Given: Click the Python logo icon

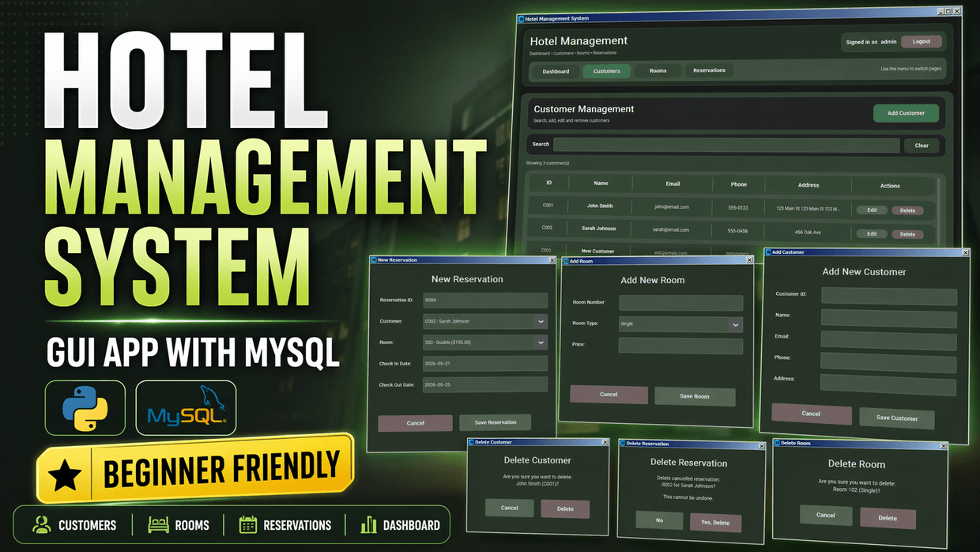Looking at the screenshot, I should pyautogui.click(x=85, y=408).
